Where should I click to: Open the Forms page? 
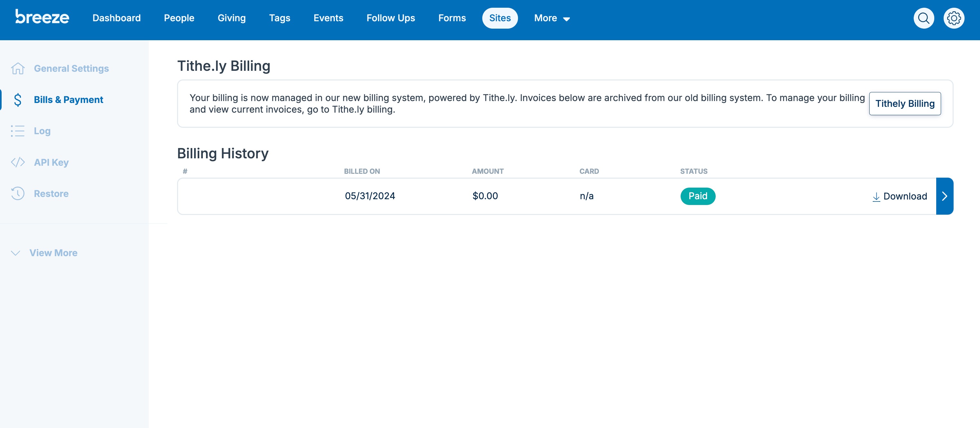[x=452, y=18]
